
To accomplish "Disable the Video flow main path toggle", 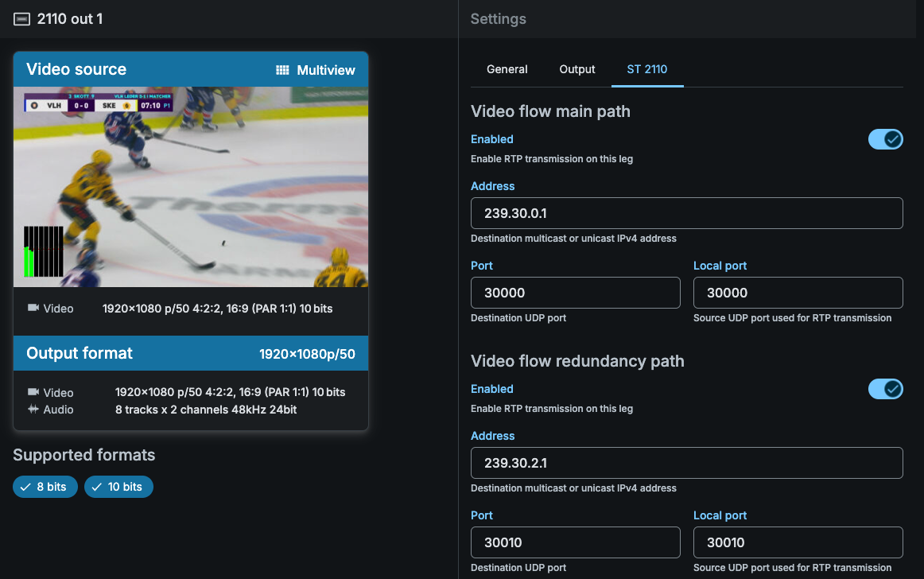I will tap(885, 139).
